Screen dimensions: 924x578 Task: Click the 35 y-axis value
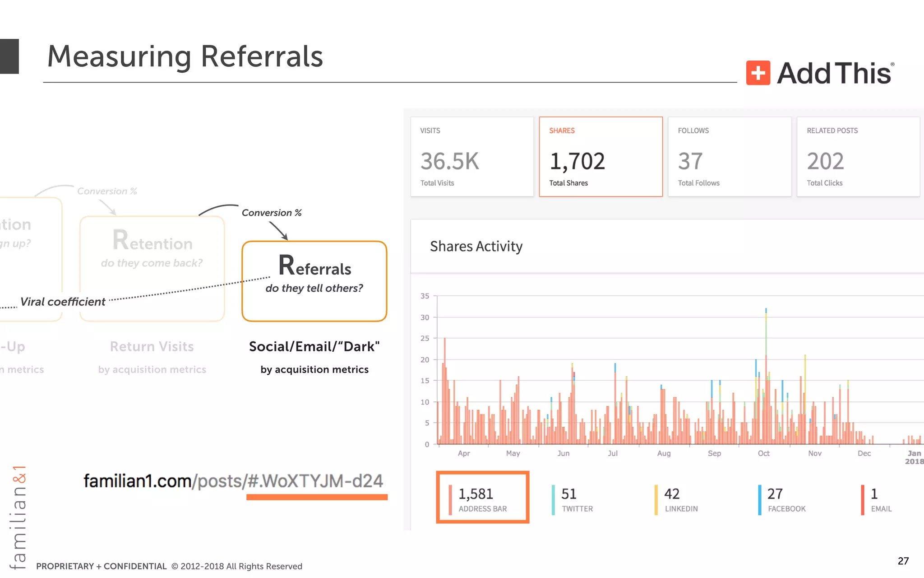click(425, 296)
